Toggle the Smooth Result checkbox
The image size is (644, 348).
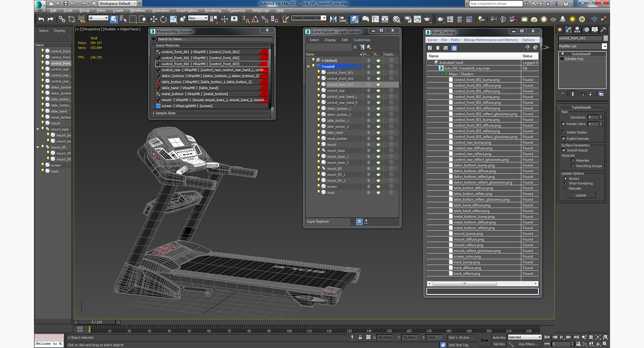click(x=563, y=150)
